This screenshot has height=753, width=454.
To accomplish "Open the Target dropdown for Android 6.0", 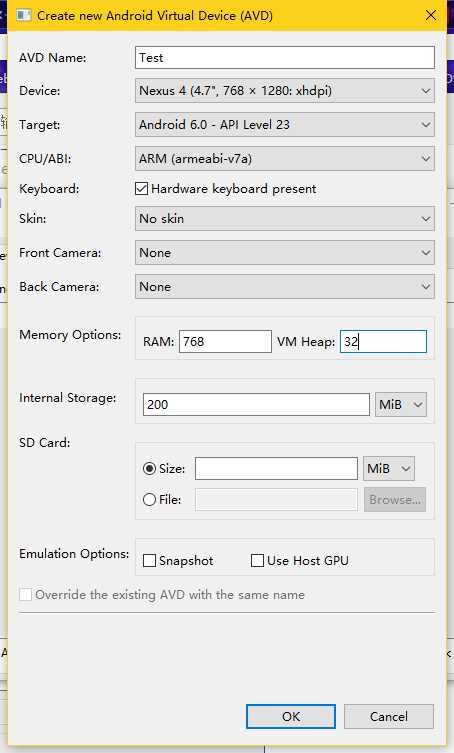I will 285,125.
